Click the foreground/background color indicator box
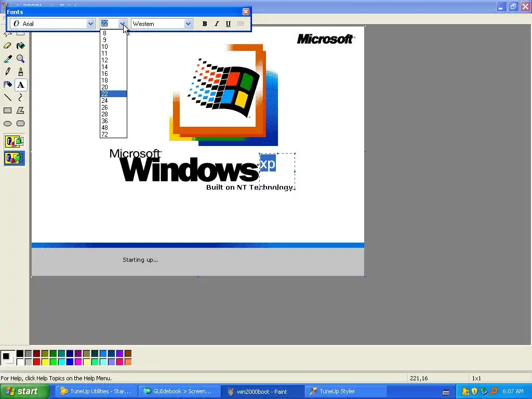532x399 pixels. pos(7,358)
